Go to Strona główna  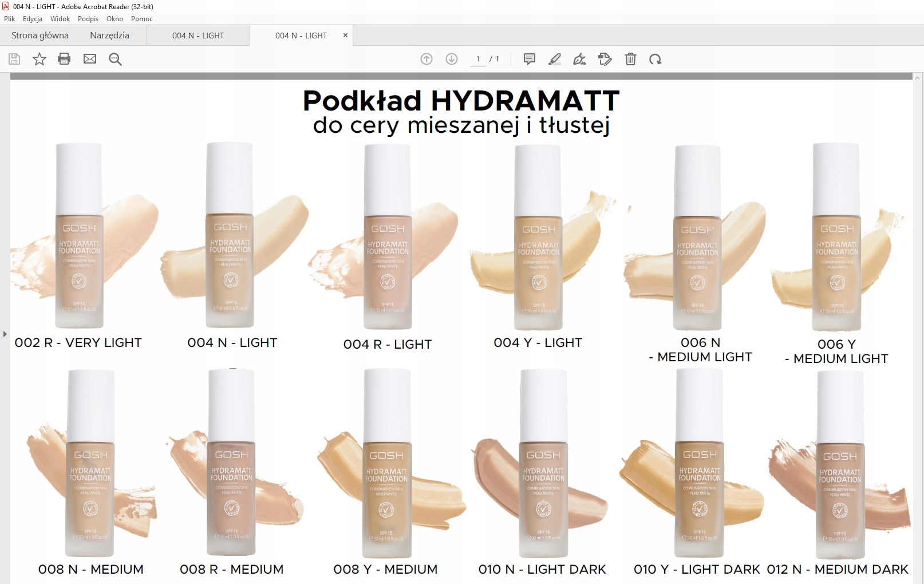[x=40, y=35]
